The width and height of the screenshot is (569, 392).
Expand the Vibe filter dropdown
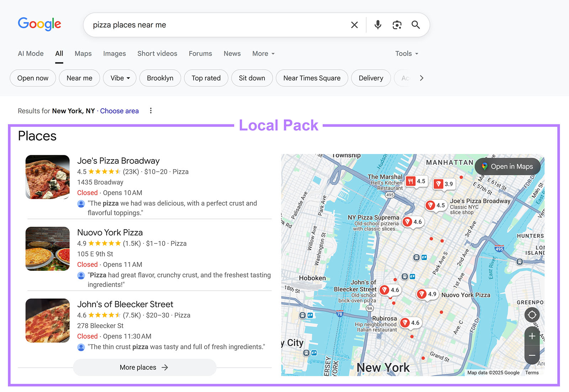pyautogui.click(x=119, y=78)
